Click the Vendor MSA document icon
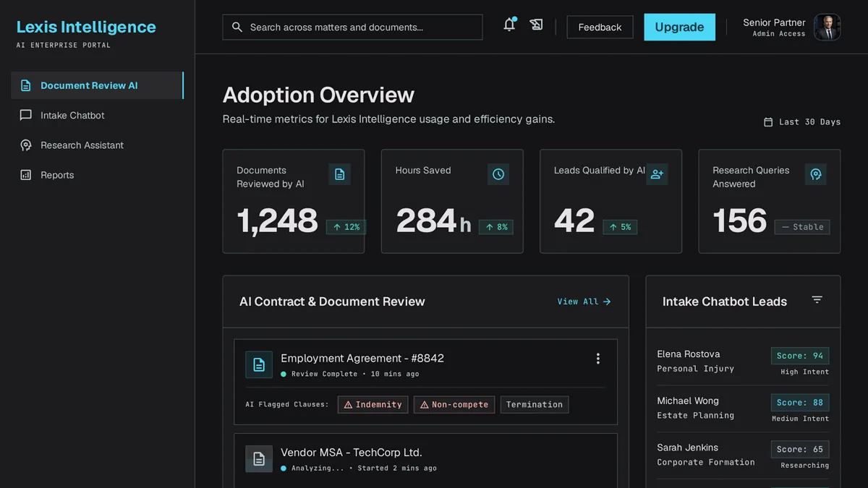The height and width of the screenshot is (488, 868). coord(259,459)
